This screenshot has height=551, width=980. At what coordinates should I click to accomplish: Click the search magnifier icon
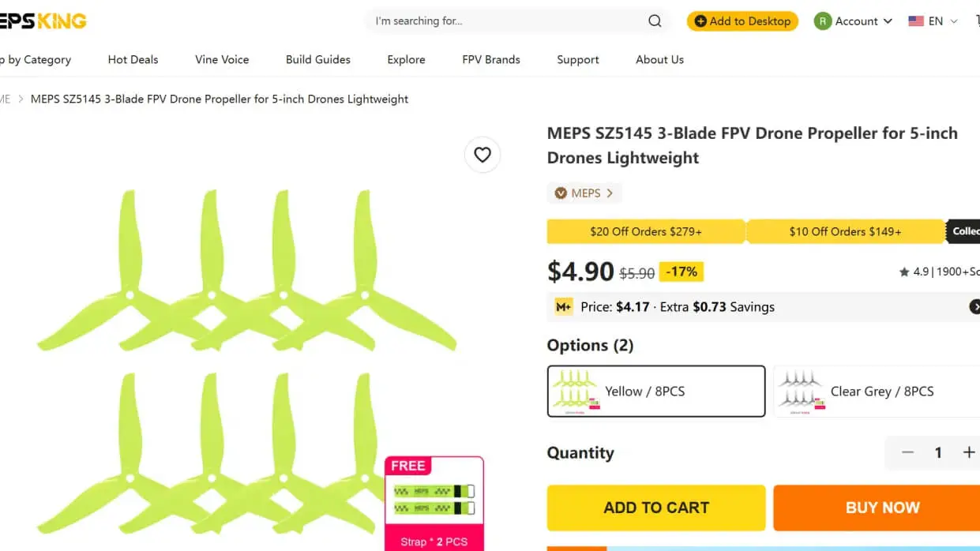655,21
